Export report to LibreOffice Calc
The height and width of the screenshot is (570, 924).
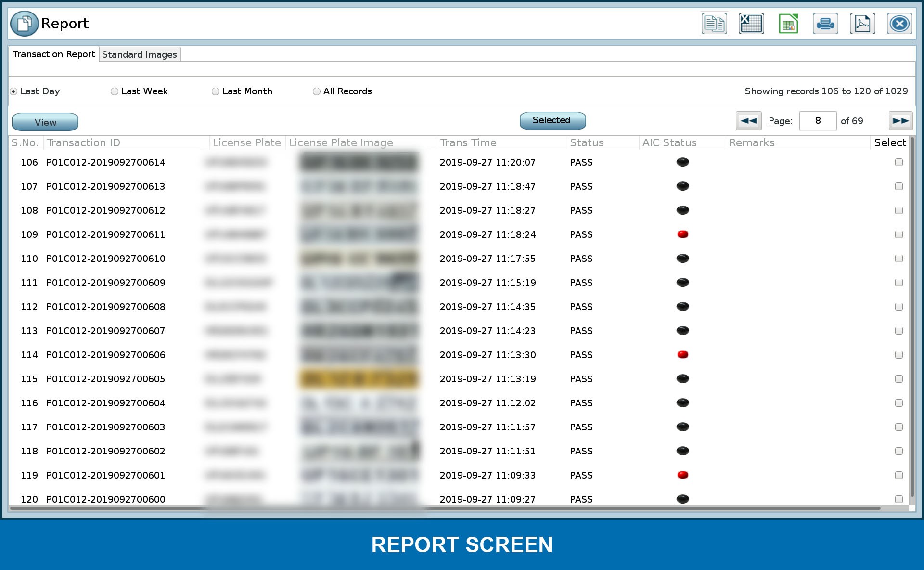[x=788, y=24]
